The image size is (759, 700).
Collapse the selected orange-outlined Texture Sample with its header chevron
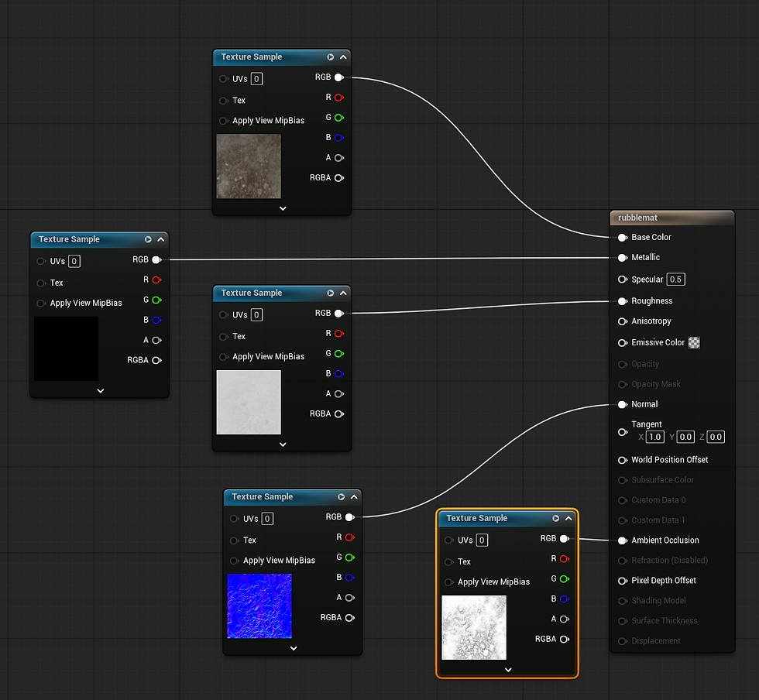[568, 518]
